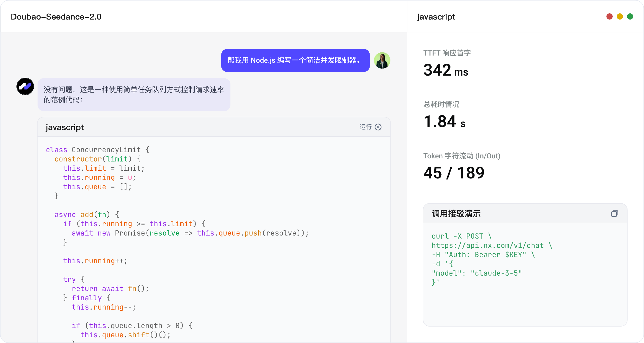This screenshot has height=343, width=644.
Task: Click the class ConcurrencyLimit code line
Action: pyautogui.click(x=98, y=150)
